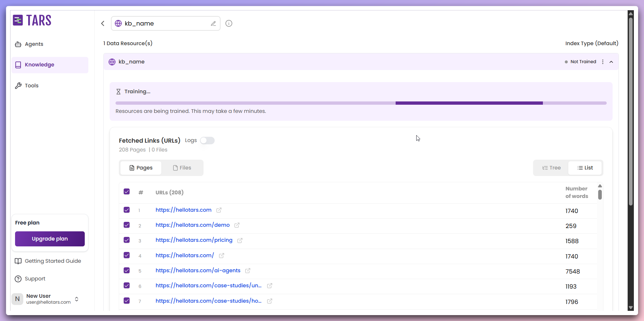Click the user@hellotars.com email text
Viewport: 644px width, 321px height.
pos(48,302)
